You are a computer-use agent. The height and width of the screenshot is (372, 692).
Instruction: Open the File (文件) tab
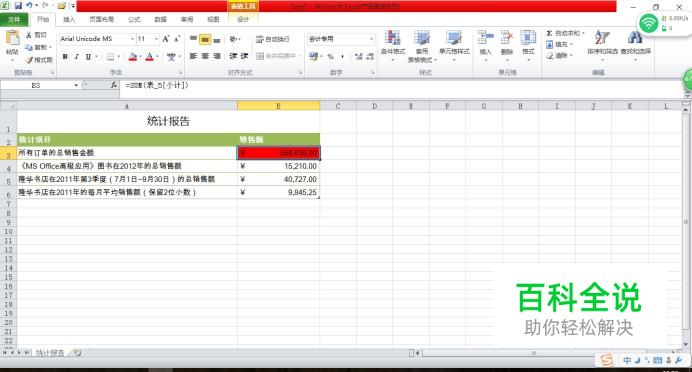point(14,19)
